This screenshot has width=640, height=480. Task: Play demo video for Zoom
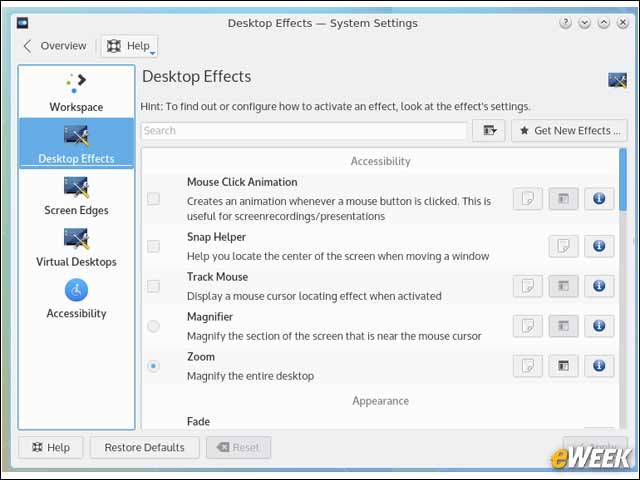click(x=528, y=366)
